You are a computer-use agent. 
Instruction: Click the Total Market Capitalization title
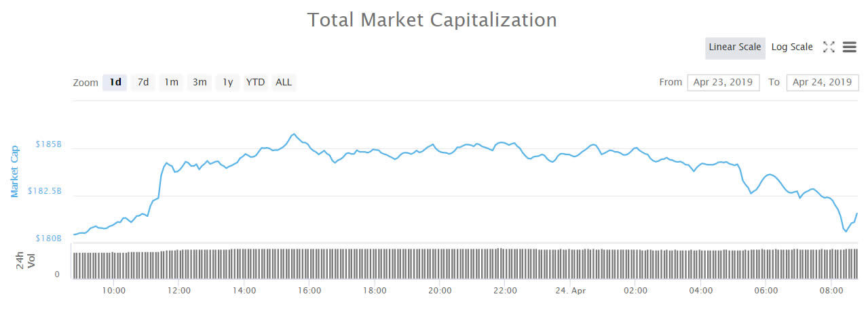click(x=432, y=20)
